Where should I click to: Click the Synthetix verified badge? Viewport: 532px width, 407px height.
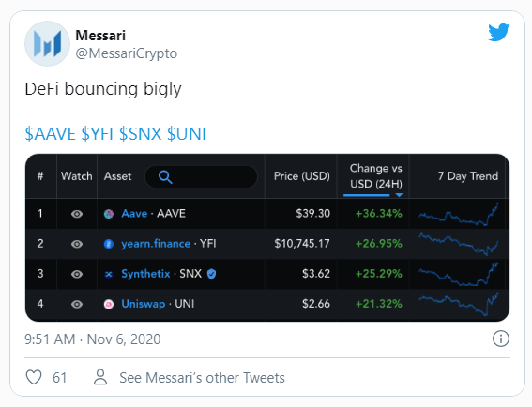tap(211, 274)
